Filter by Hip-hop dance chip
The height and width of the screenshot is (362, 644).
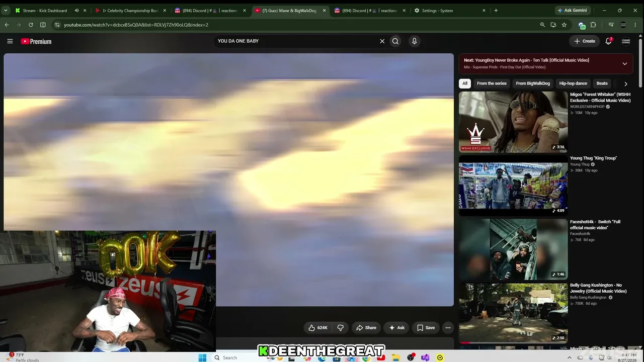pyautogui.click(x=573, y=83)
